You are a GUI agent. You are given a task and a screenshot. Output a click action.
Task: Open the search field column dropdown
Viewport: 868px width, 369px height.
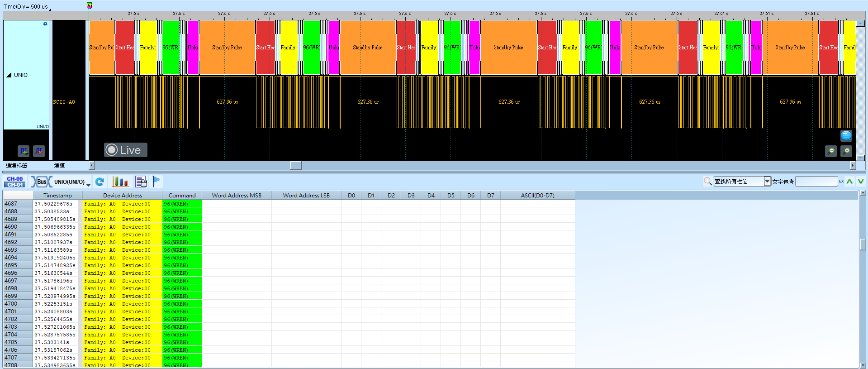coord(767,182)
